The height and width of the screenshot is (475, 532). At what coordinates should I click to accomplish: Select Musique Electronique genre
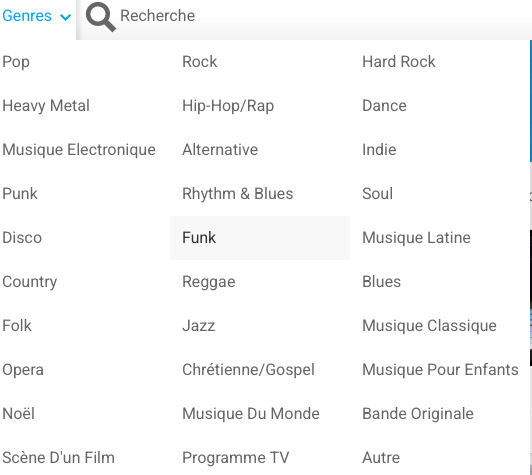pos(79,150)
